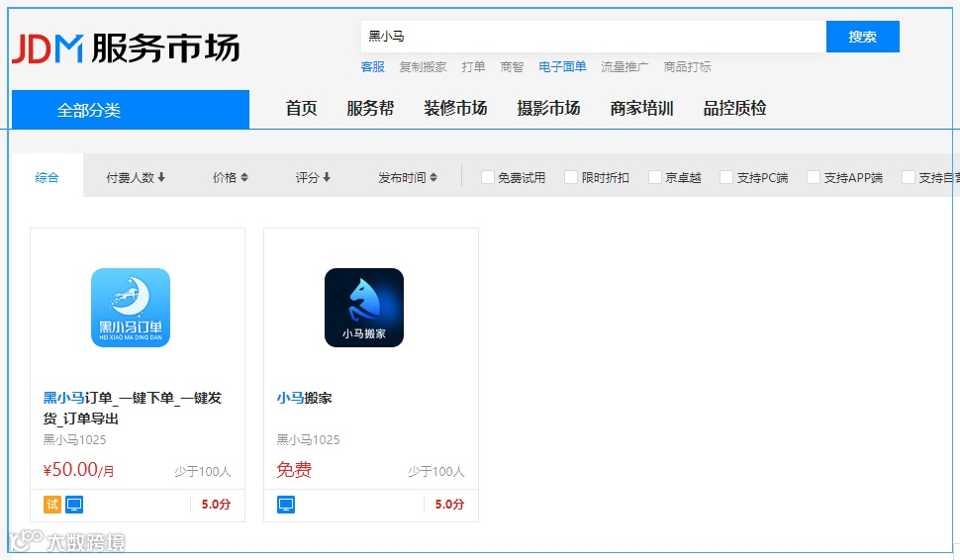
Task: Open 黑小马订单_一键下单_一键发货_订单导出 title link
Action: pyautogui.click(x=133, y=409)
